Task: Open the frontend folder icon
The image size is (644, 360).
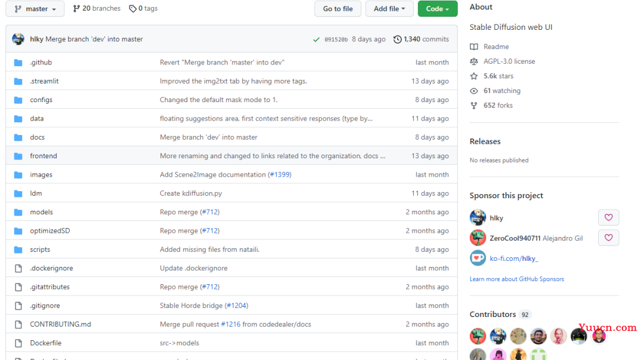Action: tap(18, 156)
